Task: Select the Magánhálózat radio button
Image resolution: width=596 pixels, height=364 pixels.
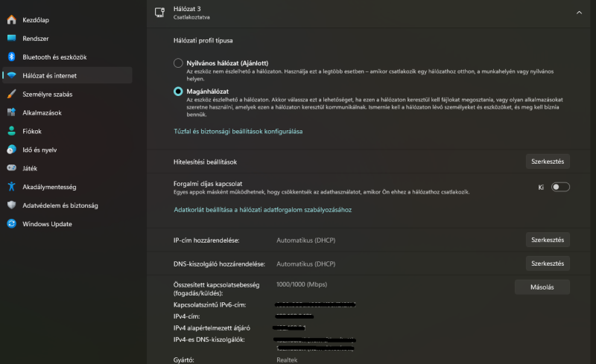Action: pos(178,92)
